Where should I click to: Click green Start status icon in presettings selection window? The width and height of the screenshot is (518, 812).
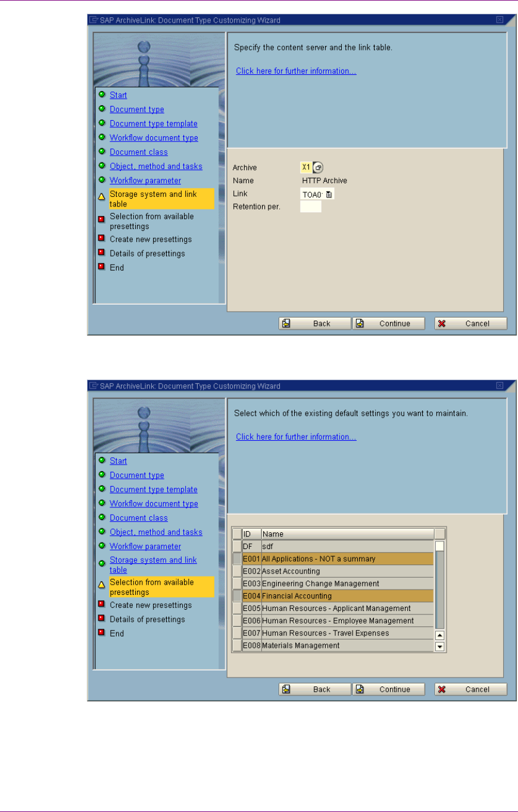coord(102,460)
